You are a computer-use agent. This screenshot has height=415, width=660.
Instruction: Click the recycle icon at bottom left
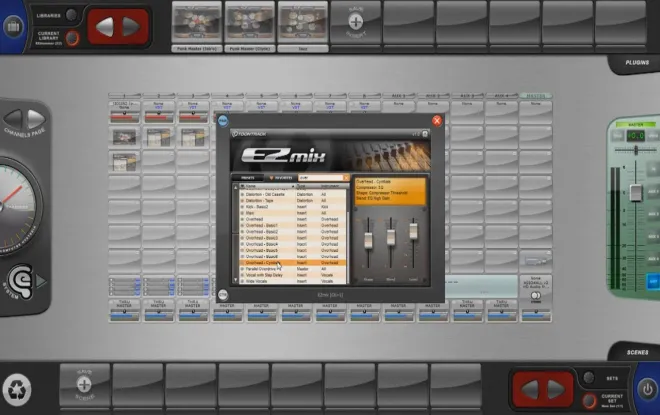tap(17, 389)
